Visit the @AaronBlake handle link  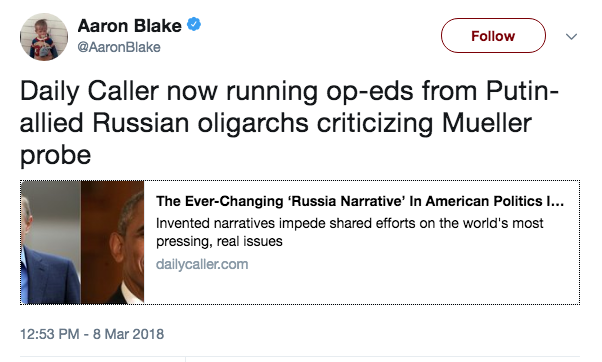(x=119, y=47)
